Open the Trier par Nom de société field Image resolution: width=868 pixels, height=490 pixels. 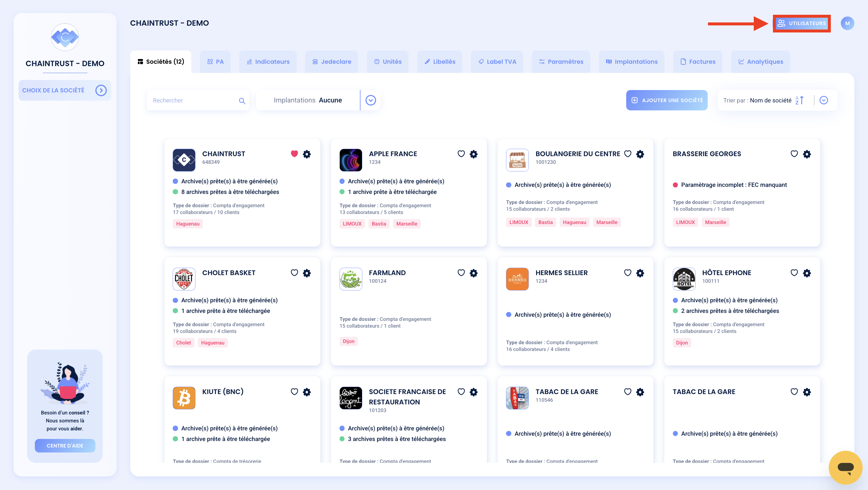(x=777, y=100)
